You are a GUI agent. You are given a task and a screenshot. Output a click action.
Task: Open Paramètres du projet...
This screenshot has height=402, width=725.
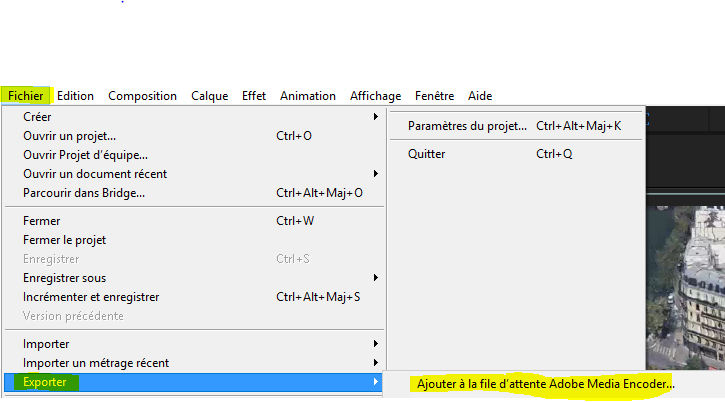516,126
